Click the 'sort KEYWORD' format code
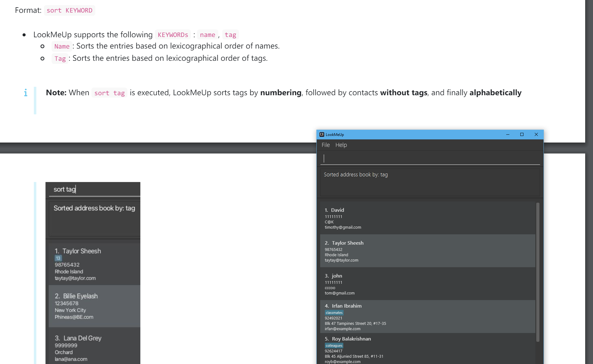Screen dimensions: 593x364 tap(69, 10)
